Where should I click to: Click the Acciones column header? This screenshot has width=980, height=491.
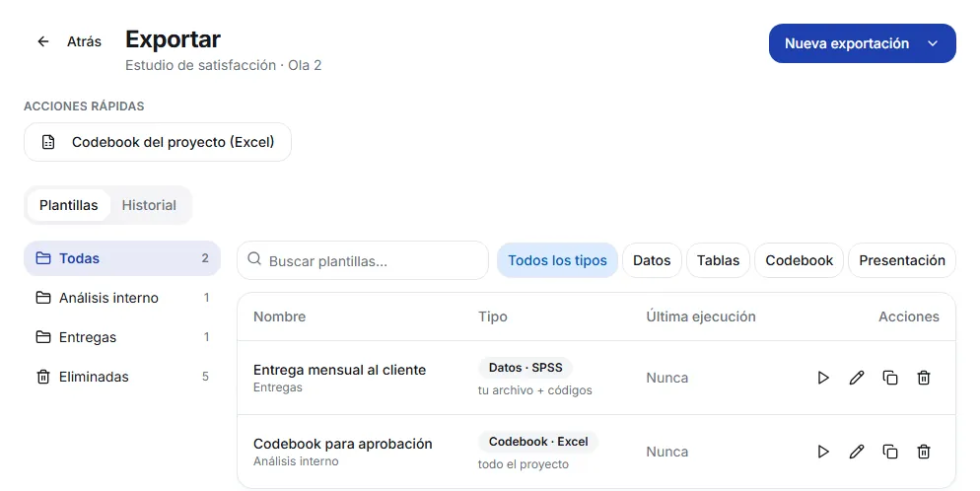(x=909, y=316)
